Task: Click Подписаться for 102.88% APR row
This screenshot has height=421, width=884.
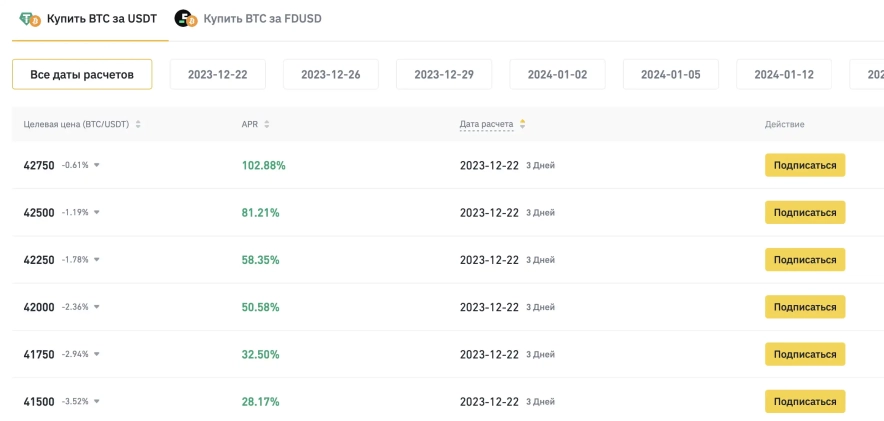Action: tap(804, 165)
